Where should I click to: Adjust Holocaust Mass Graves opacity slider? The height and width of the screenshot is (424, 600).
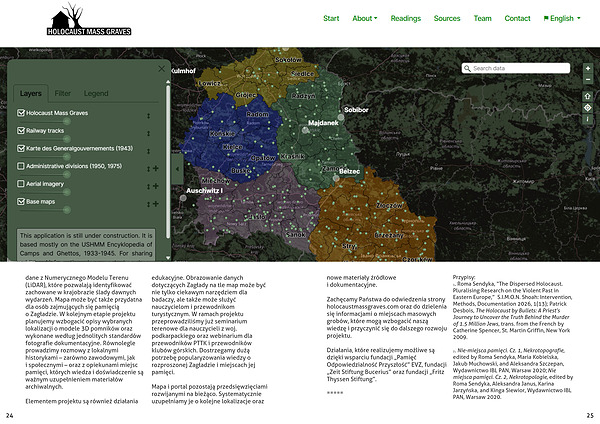tap(67, 121)
